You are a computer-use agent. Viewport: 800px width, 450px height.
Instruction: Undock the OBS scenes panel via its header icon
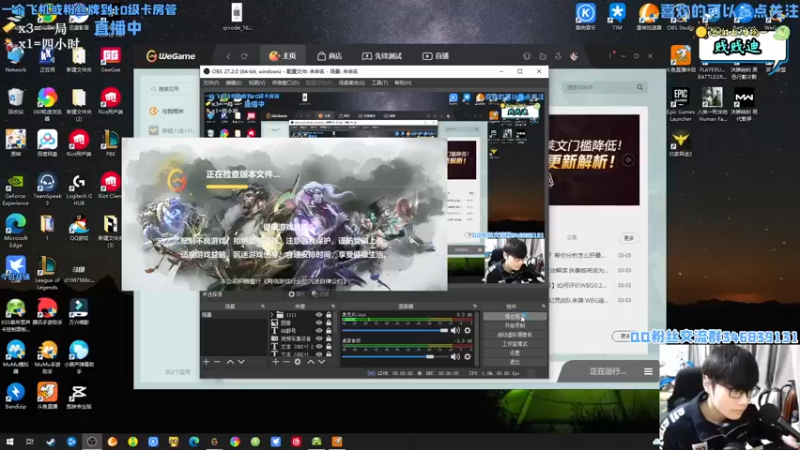click(263, 306)
